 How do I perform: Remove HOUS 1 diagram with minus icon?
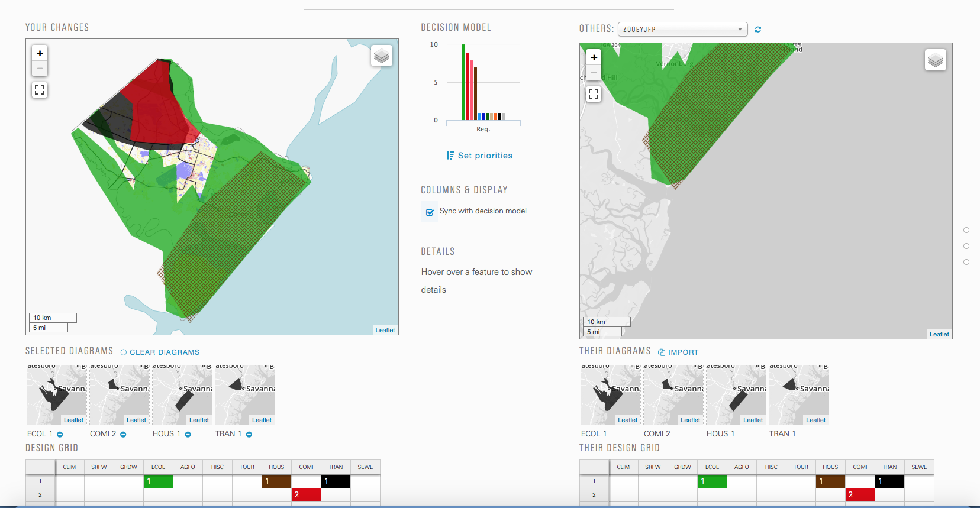click(188, 435)
